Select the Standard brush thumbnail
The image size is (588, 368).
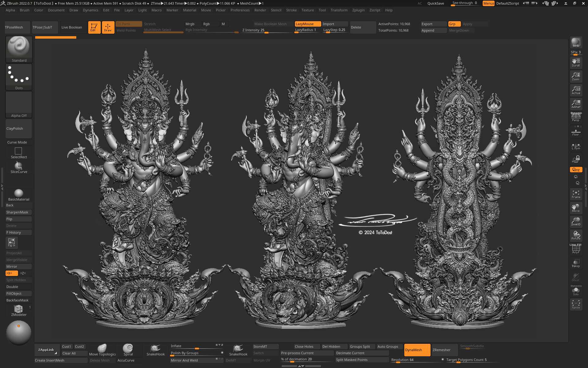tap(19, 49)
